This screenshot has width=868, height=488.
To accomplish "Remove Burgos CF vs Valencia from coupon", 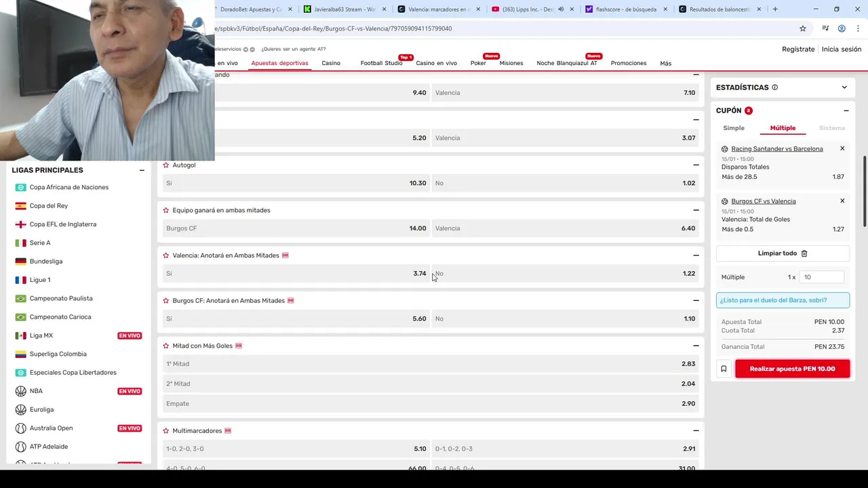I will click(x=842, y=201).
